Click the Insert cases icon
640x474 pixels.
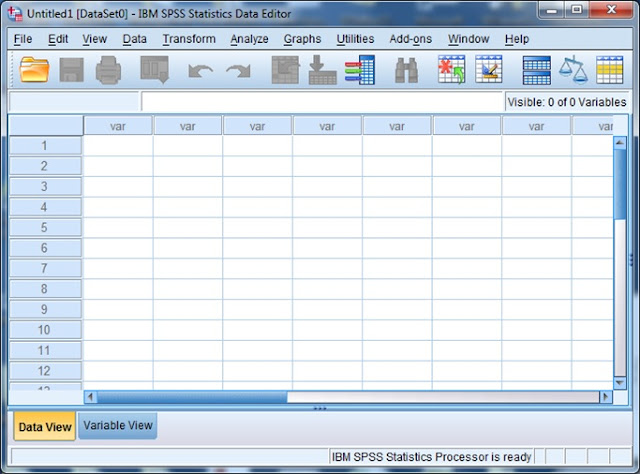[451, 70]
